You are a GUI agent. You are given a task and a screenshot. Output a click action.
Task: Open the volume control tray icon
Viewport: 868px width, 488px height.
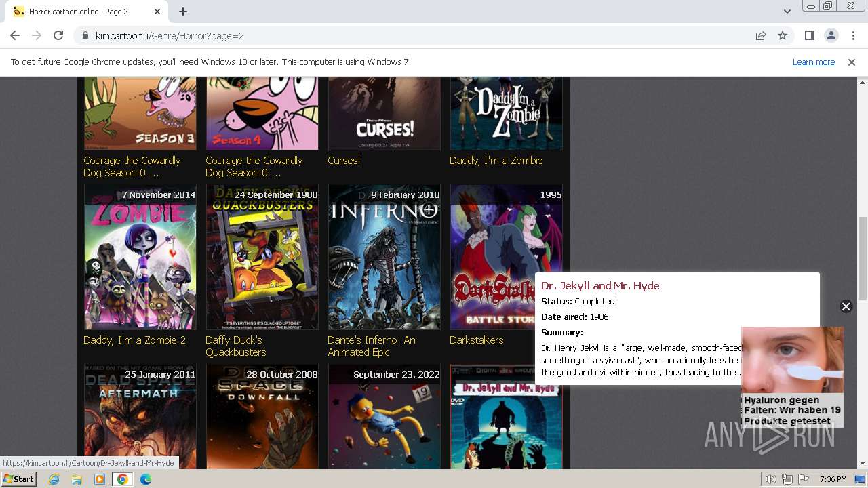click(771, 479)
